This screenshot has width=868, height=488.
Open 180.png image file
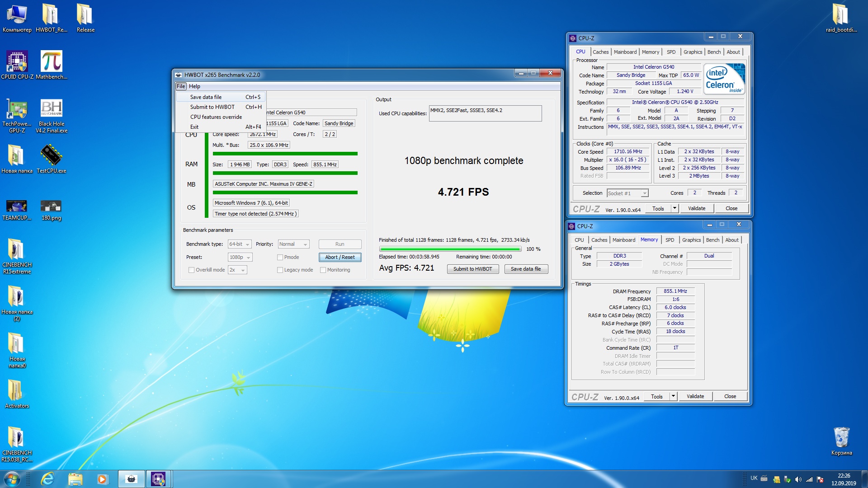coord(51,210)
